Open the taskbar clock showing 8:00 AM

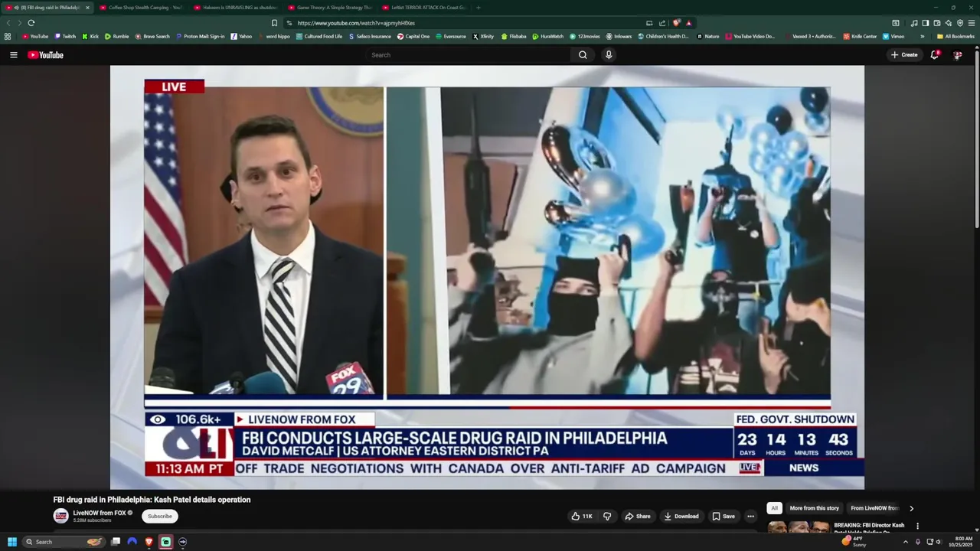pyautogui.click(x=962, y=542)
